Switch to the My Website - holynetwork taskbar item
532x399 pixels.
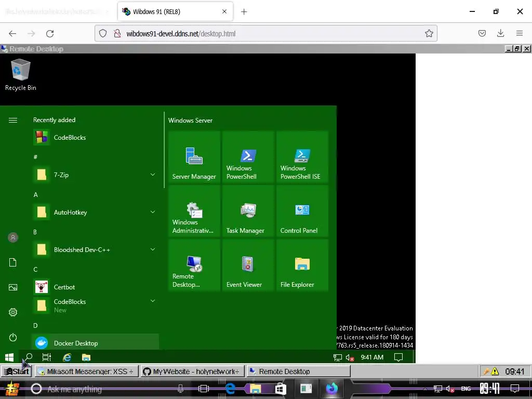(192, 371)
